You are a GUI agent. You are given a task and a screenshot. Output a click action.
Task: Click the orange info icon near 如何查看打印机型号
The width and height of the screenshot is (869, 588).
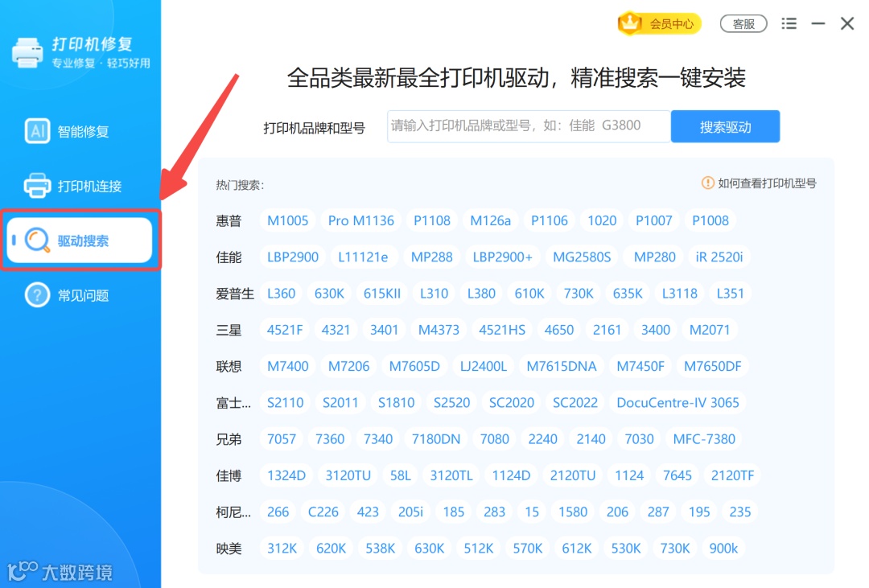tap(708, 183)
